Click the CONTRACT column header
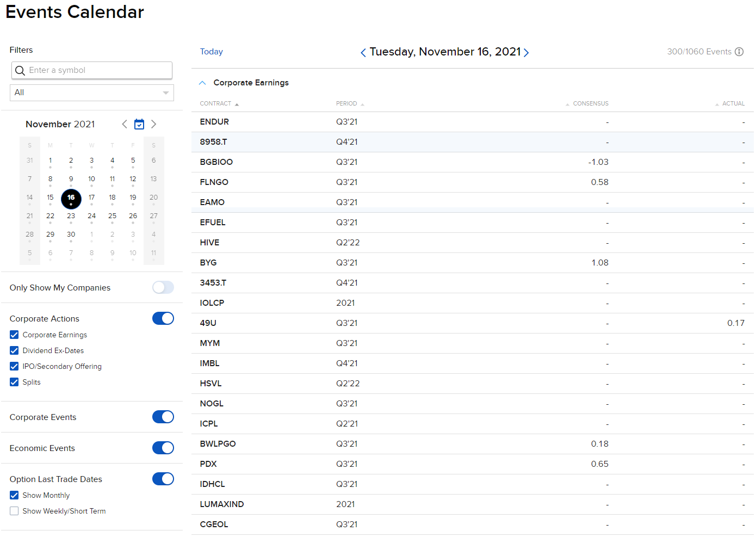 215,103
